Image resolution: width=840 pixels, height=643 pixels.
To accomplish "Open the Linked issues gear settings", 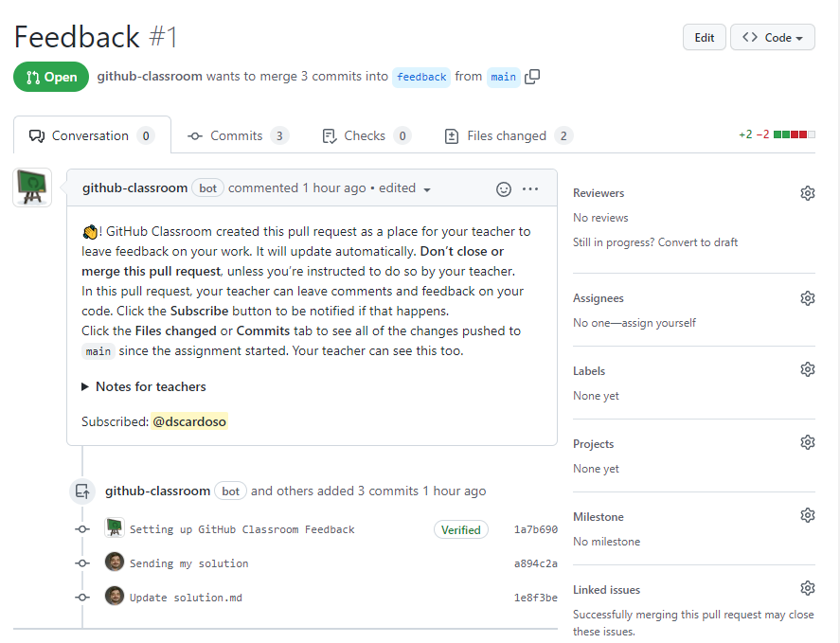I will pos(807,589).
